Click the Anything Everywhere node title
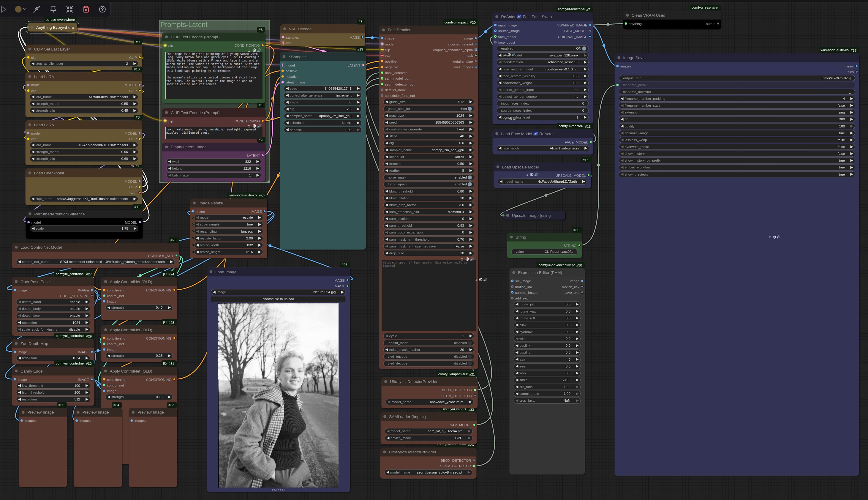 point(55,27)
